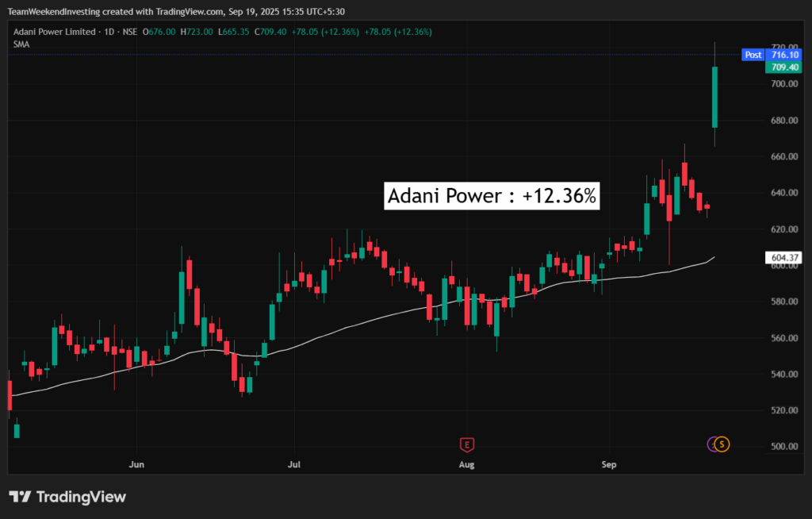Click the 604.37 SMA value label
The width and height of the screenshot is (812, 519).
click(783, 257)
